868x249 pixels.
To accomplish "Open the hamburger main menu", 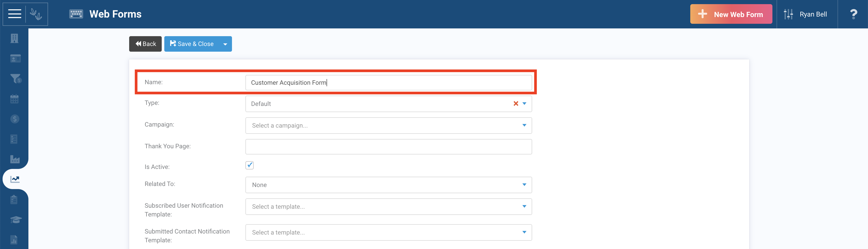I will (x=14, y=14).
